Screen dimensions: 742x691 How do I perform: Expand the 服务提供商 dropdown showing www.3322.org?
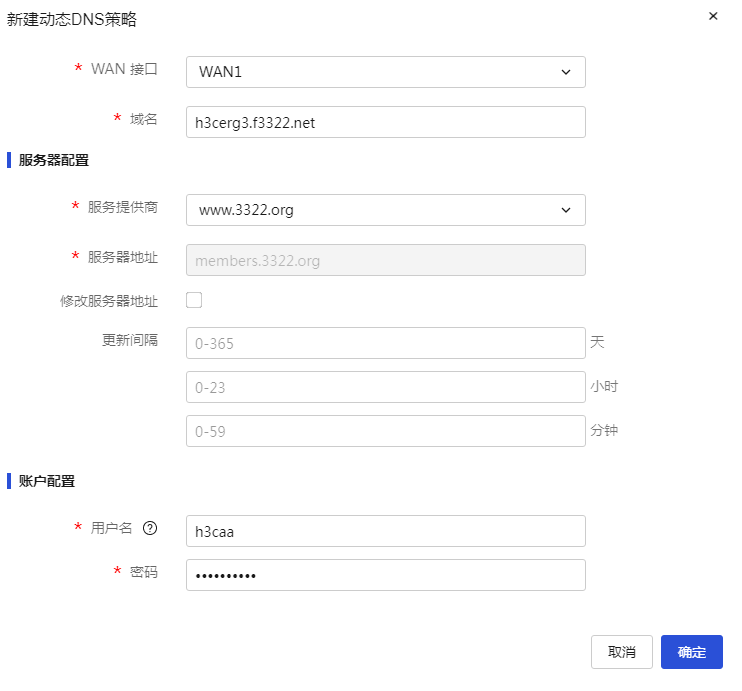click(x=386, y=210)
